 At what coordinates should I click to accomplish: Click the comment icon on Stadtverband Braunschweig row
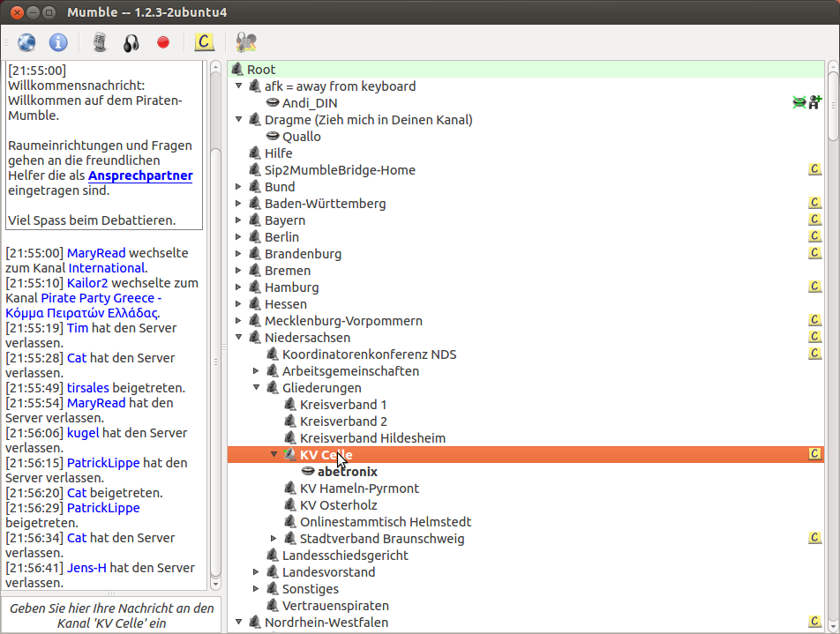click(815, 538)
